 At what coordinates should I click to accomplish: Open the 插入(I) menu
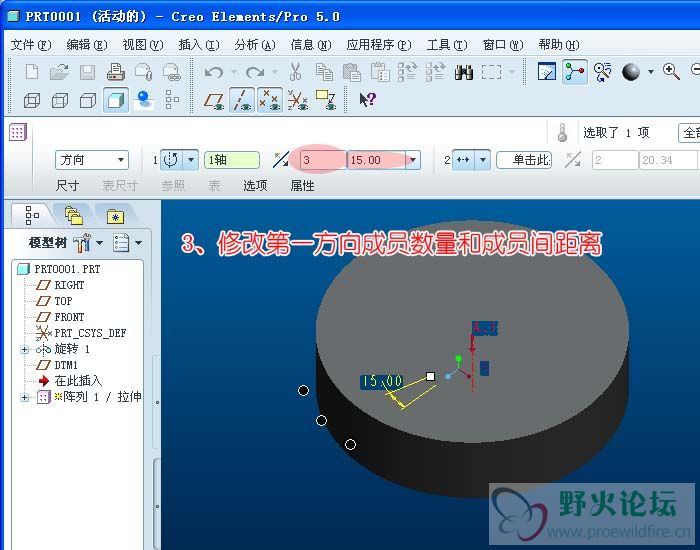click(199, 45)
